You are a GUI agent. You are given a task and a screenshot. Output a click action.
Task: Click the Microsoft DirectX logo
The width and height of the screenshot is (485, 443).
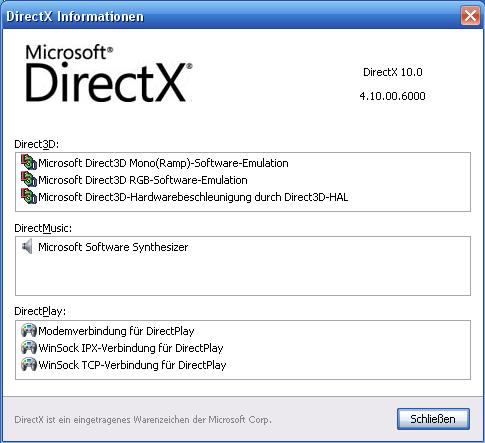click(x=109, y=73)
